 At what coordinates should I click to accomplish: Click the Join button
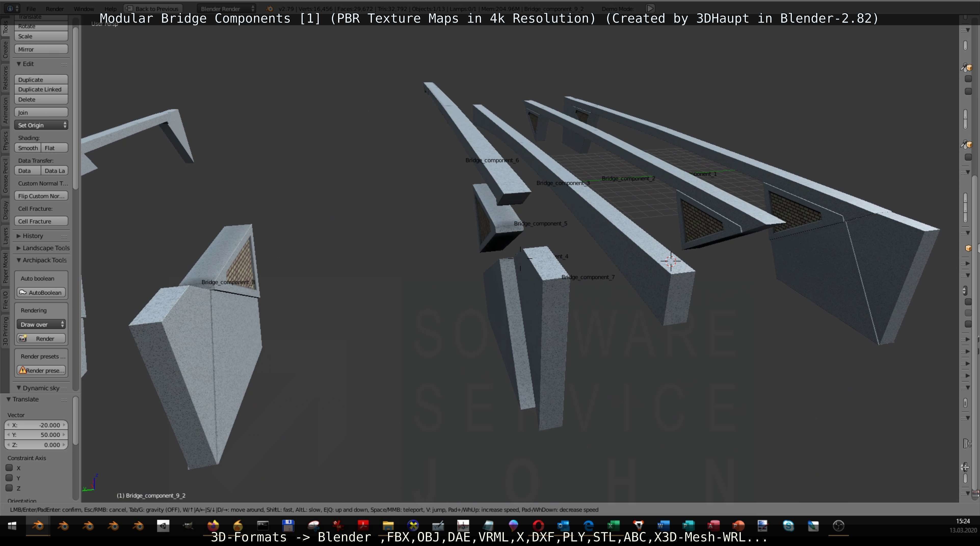(x=41, y=113)
